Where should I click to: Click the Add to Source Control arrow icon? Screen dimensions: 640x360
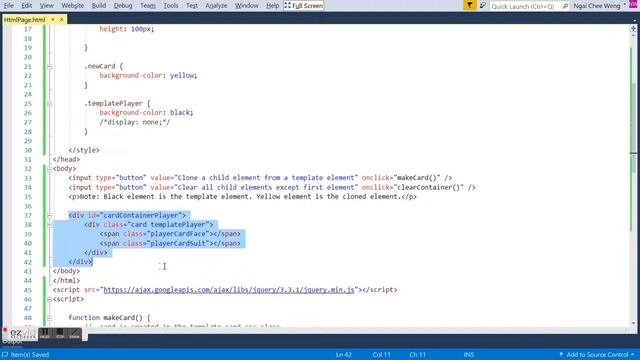[561, 355]
